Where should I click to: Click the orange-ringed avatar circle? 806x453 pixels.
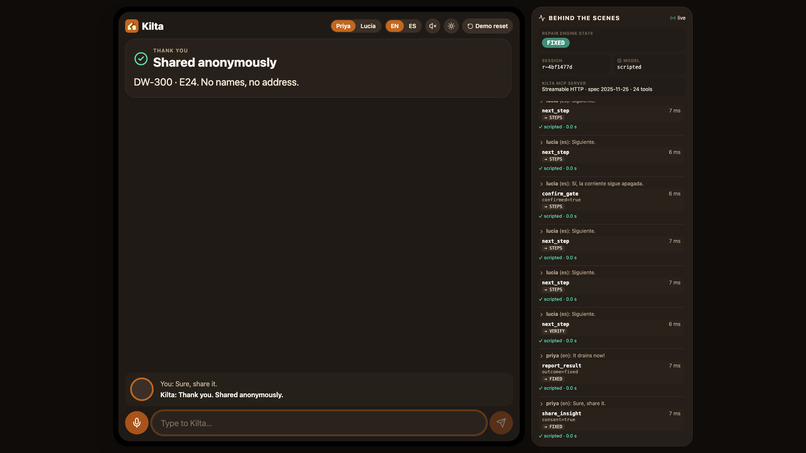tap(142, 389)
